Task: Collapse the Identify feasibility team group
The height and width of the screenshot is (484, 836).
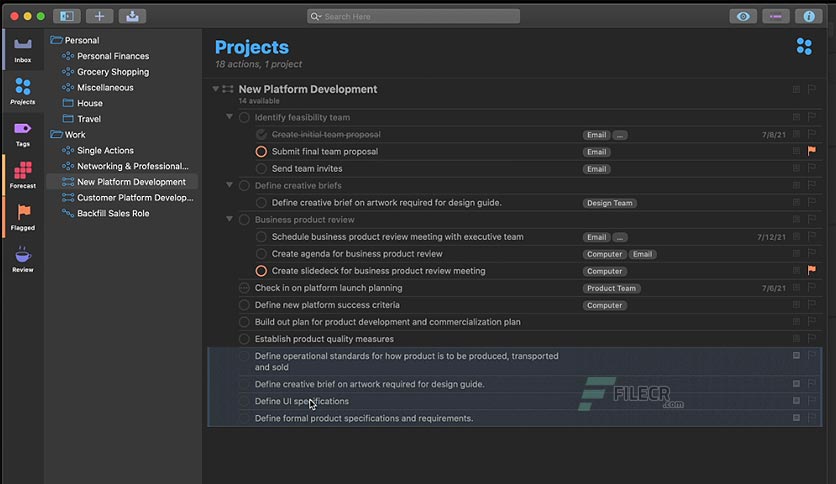Action: pos(229,117)
